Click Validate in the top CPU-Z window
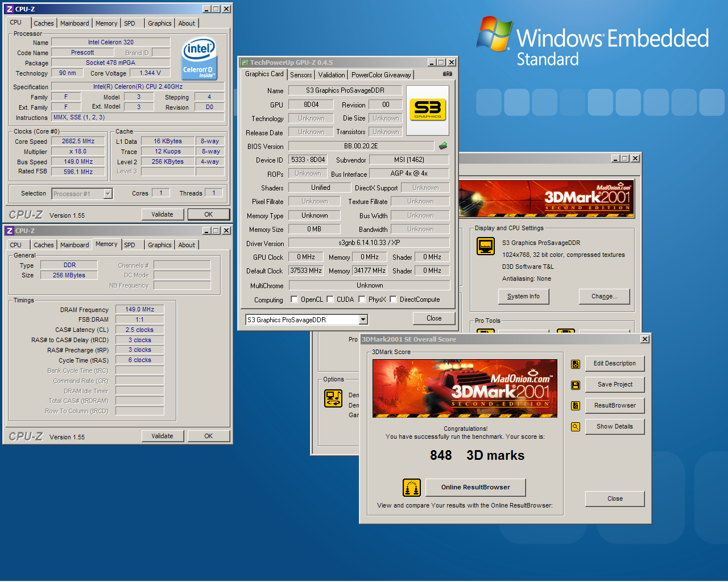Image resolution: width=728 pixels, height=582 pixels. click(x=163, y=214)
